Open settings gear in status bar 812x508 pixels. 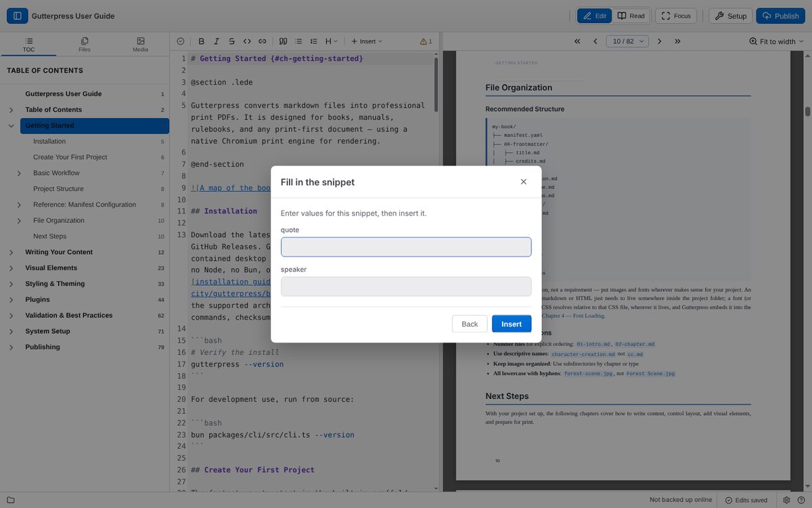(x=787, y=500)
